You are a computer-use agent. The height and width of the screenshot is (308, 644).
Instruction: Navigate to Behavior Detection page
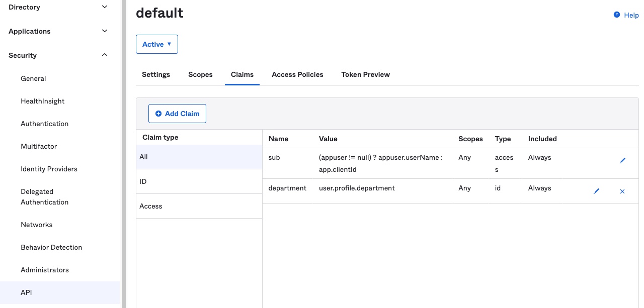(51, 247)
